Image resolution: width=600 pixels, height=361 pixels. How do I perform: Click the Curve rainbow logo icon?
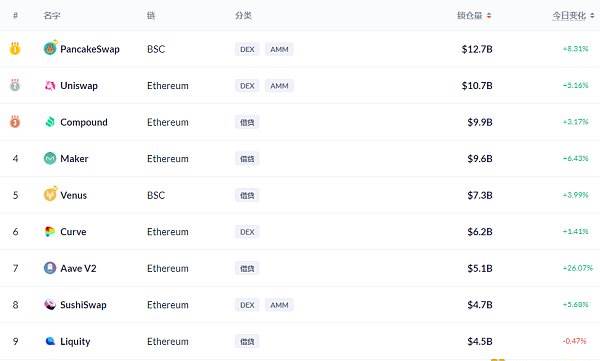(50, 231)
